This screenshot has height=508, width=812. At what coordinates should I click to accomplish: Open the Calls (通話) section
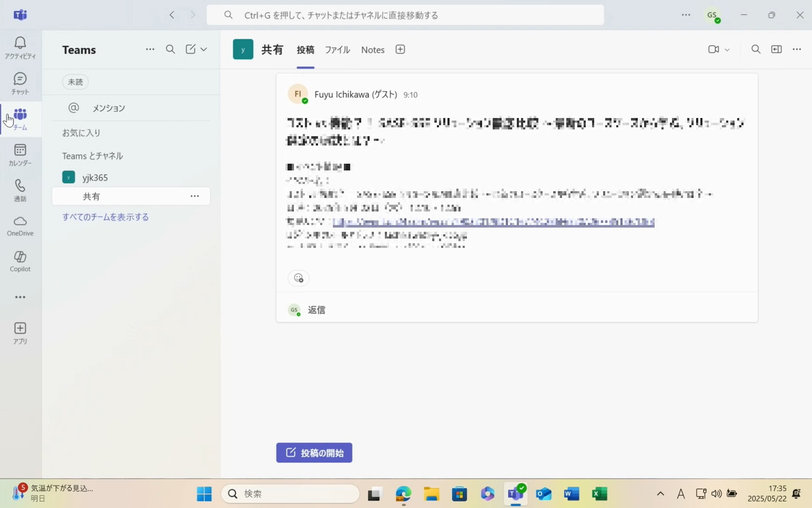click(20, 190)
